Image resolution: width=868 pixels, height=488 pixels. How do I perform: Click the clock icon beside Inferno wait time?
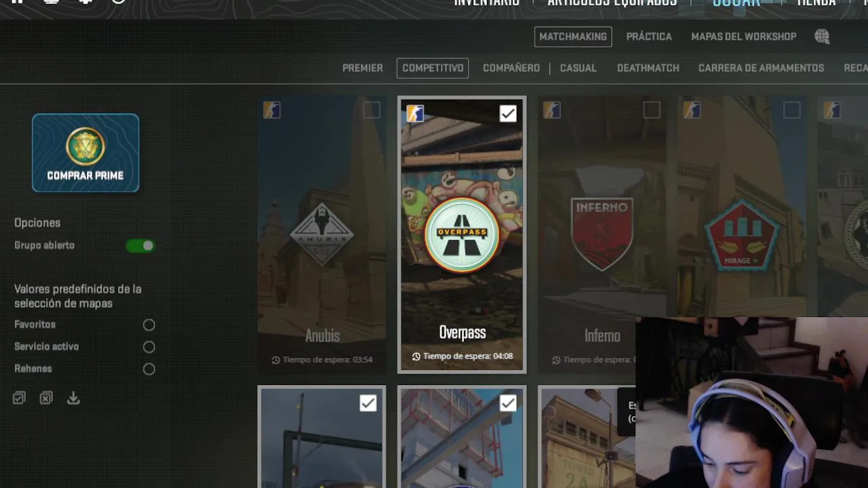pos(556,360)
